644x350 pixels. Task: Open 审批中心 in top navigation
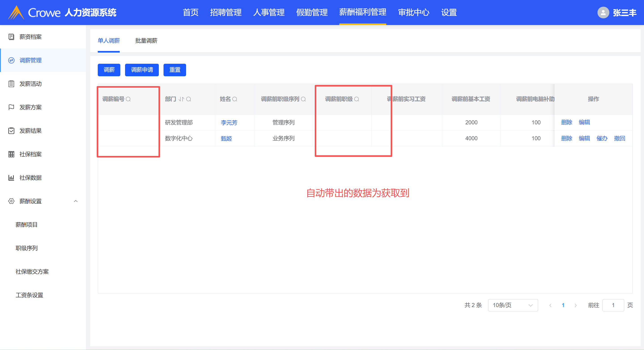pyautogui.click(x=414, y=13)
